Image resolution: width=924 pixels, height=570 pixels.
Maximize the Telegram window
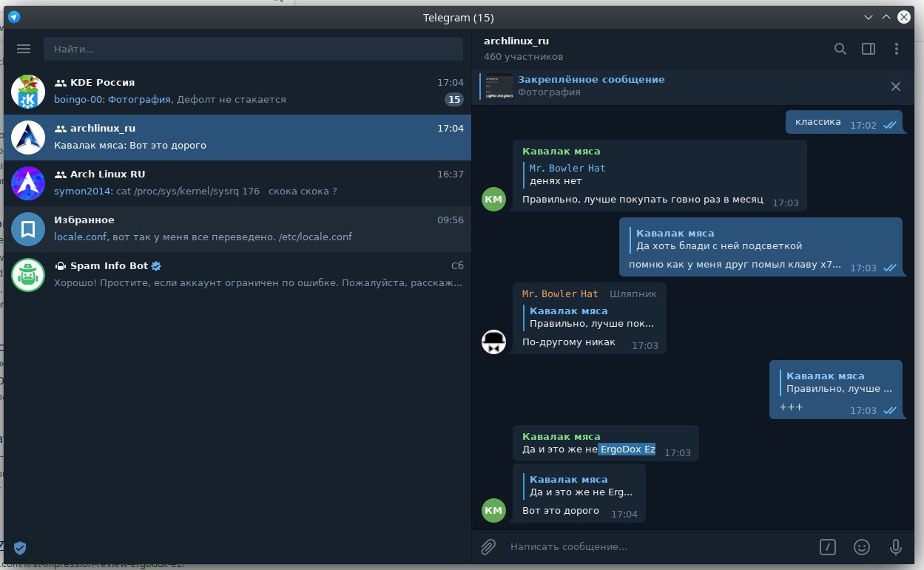point(886,17)
